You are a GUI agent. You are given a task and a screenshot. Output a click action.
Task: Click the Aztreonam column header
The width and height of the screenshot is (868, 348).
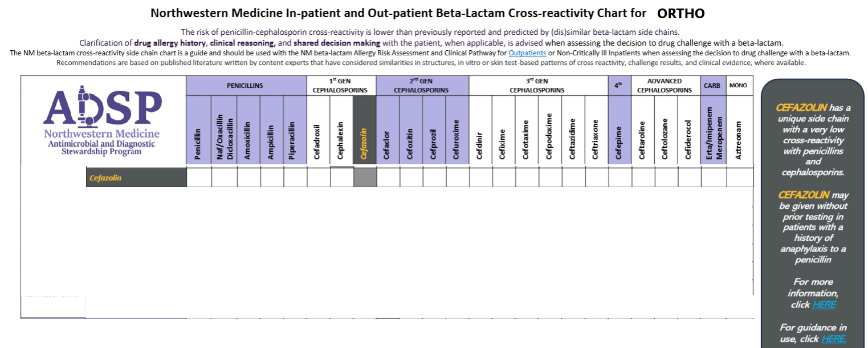[x=739, y=130]
